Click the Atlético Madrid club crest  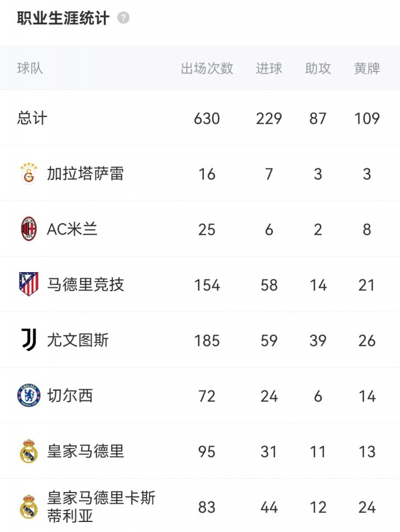[x=28, y=284]
